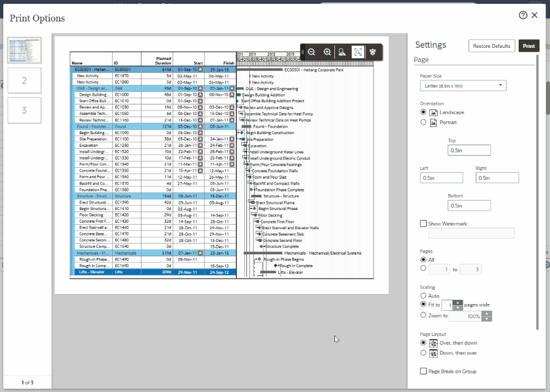Click the 'Floor Decking' activity name
550x392 pixels.
(91, 215)
